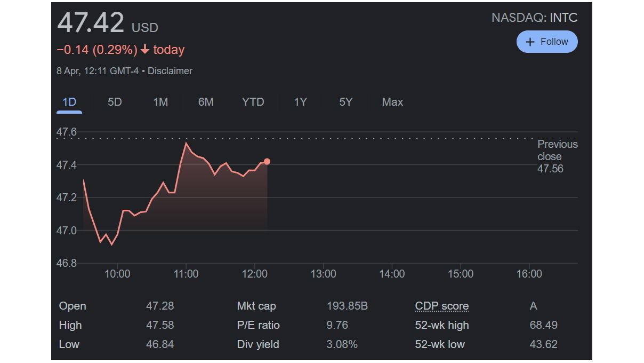Viewport: 644px width, 363px height.
Task: Click the 47.6 price axis label
Action: [67, 132]
